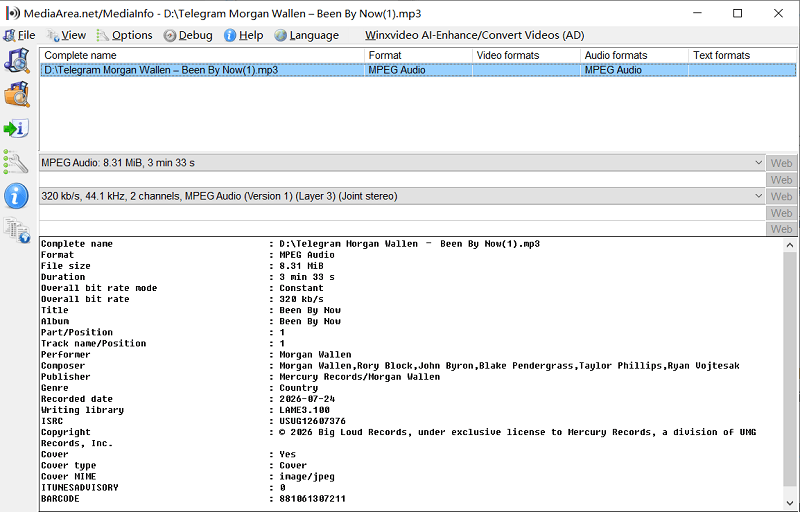Click the Open File sidebar icon
This screenshot has height=512, width=800.
point(17,61)
